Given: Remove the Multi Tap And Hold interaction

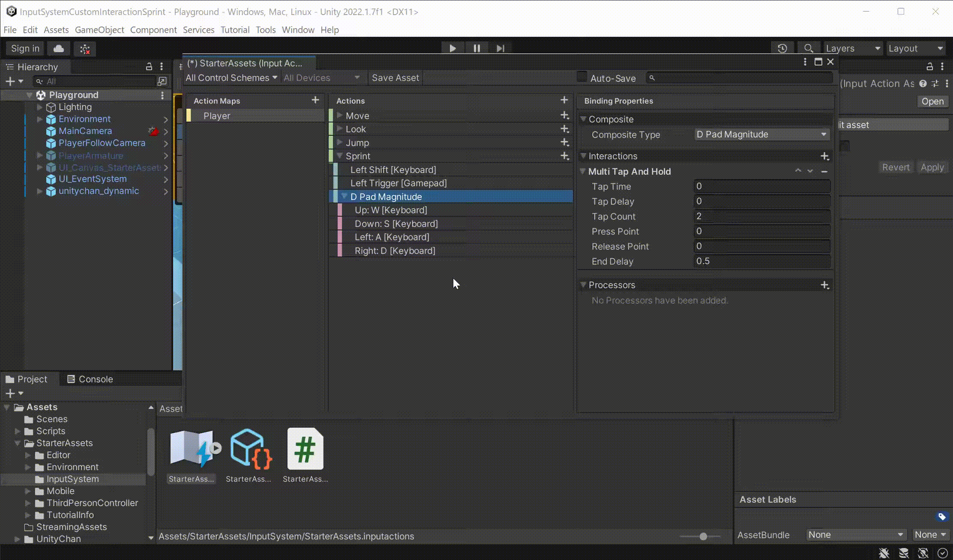Looking at the screenshot, I should coord(824,171).
